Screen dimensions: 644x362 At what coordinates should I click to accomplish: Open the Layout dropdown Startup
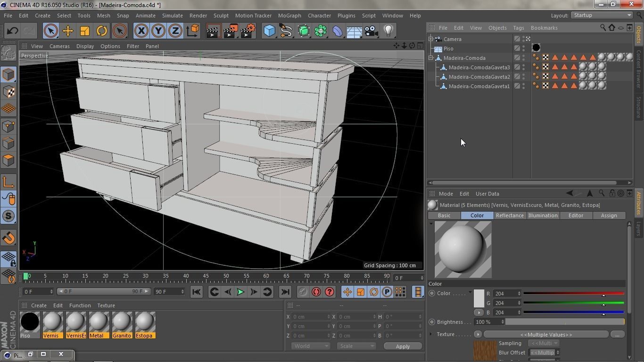602,15
